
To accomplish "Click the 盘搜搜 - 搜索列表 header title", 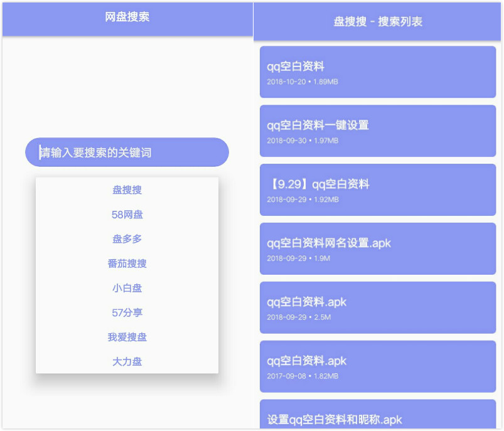I will pos(378,21).
